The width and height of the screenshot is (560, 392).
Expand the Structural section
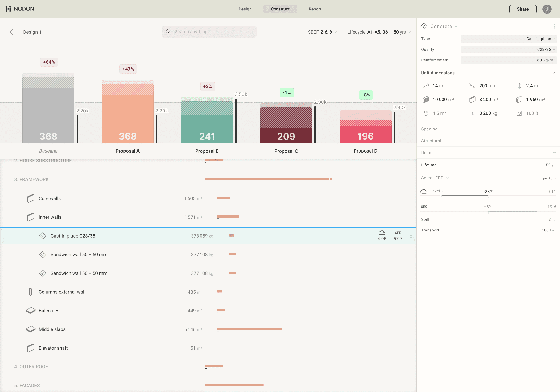pos(554,141)
